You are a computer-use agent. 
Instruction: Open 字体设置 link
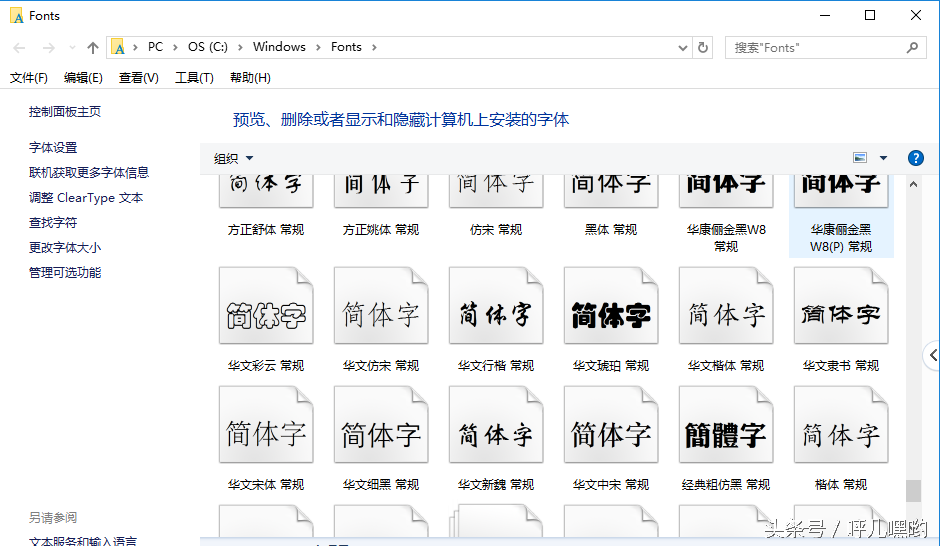coord(53,147)
